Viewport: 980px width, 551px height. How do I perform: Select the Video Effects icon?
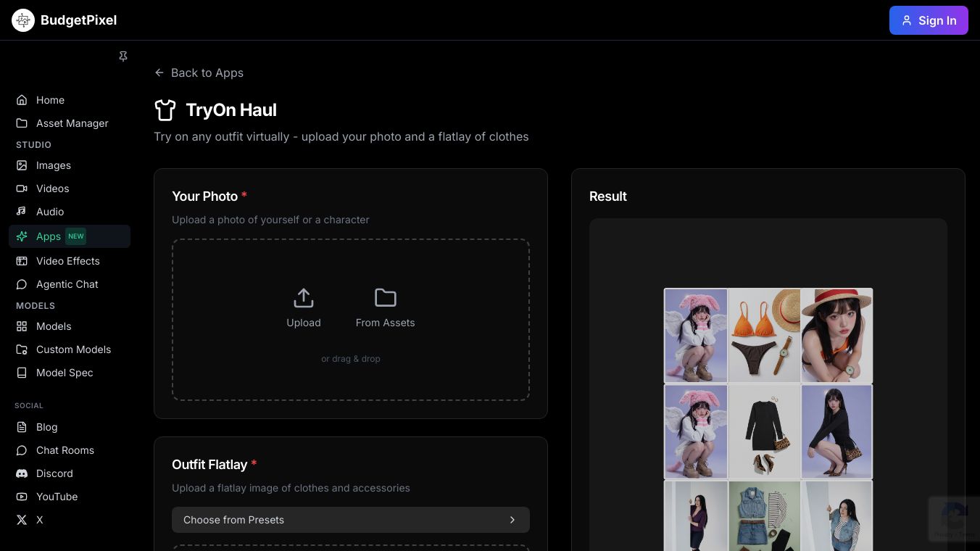click(22, 261)
